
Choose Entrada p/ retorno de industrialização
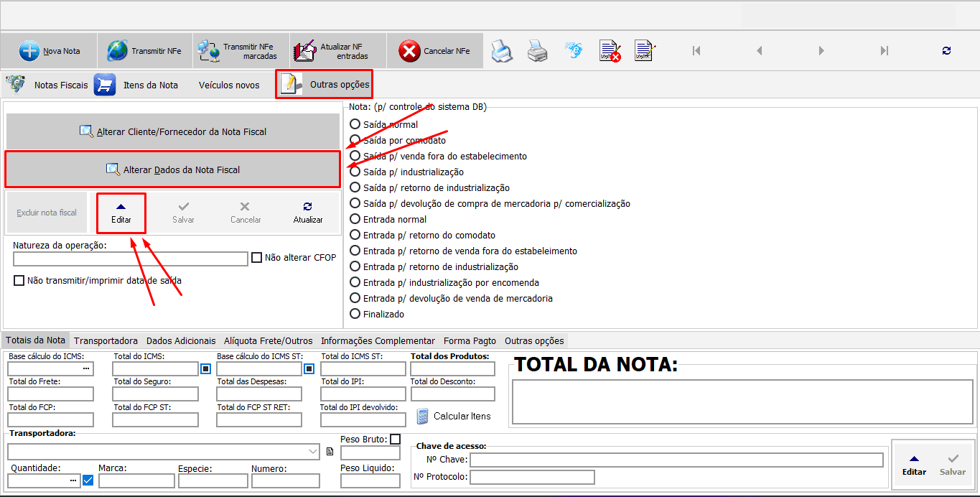(x=355, y=266)
